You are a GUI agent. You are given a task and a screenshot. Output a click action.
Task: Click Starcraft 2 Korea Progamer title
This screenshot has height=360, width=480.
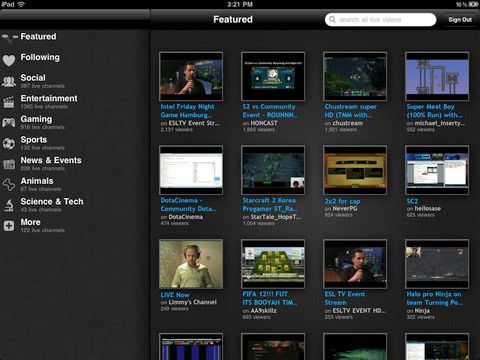tap(270, 205)
